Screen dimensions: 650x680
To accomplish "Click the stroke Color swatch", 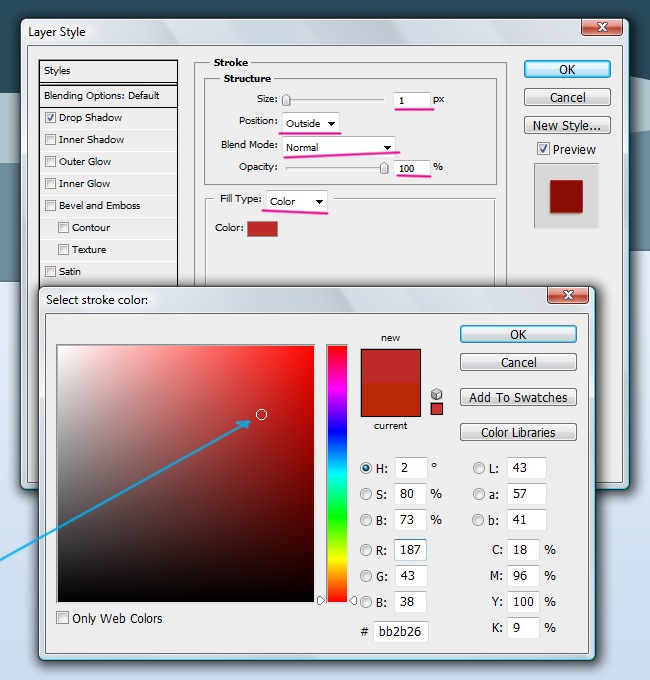I will [262, 228].
